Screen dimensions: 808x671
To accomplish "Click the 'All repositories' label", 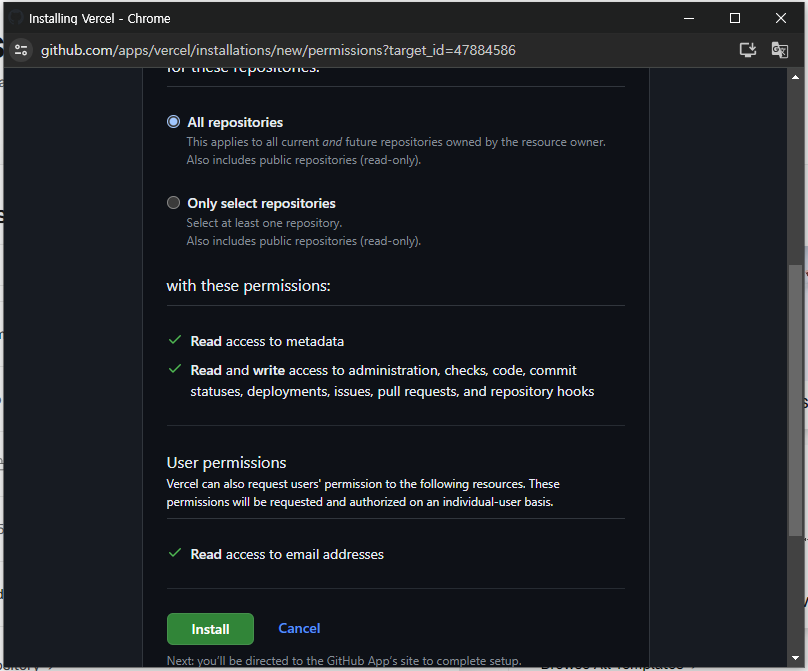I will pyautogui.click(x=235, y=122).
